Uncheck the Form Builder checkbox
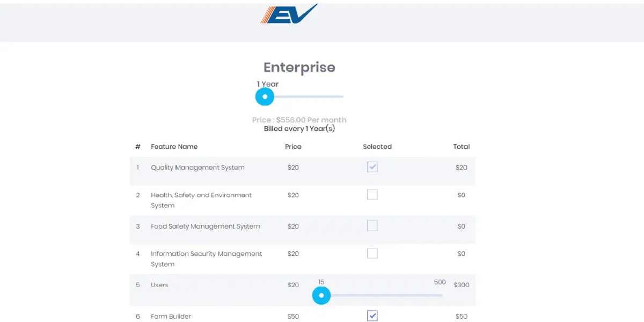Screen dimensions: 644x322 (372, 316)
